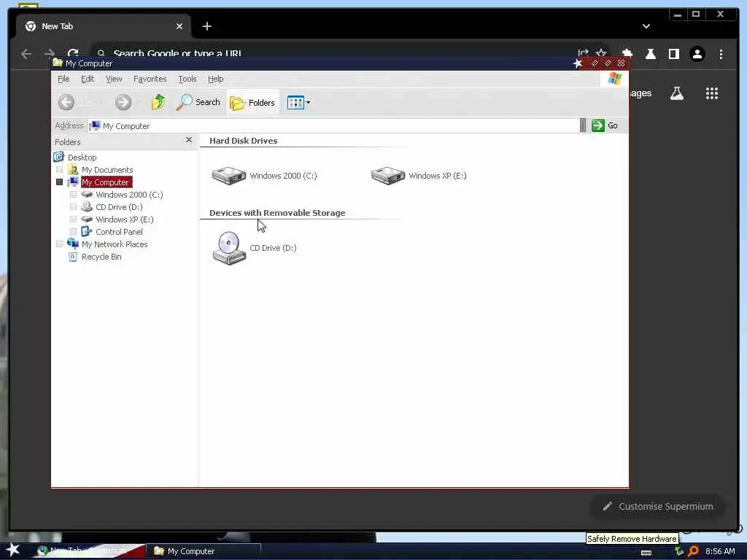Open the Edit menu
This screenshot has width=747, height=560.
coord(88,79)
